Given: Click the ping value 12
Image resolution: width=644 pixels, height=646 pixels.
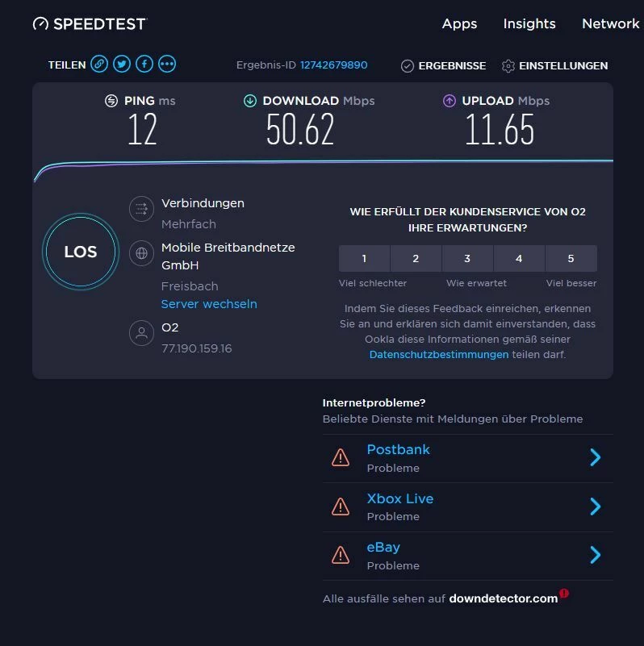Looking at the screenshot, I should point(143,129).
